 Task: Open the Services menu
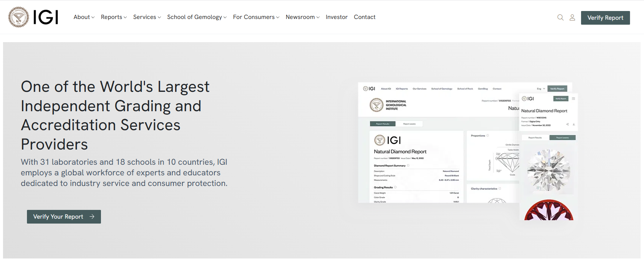147,17
